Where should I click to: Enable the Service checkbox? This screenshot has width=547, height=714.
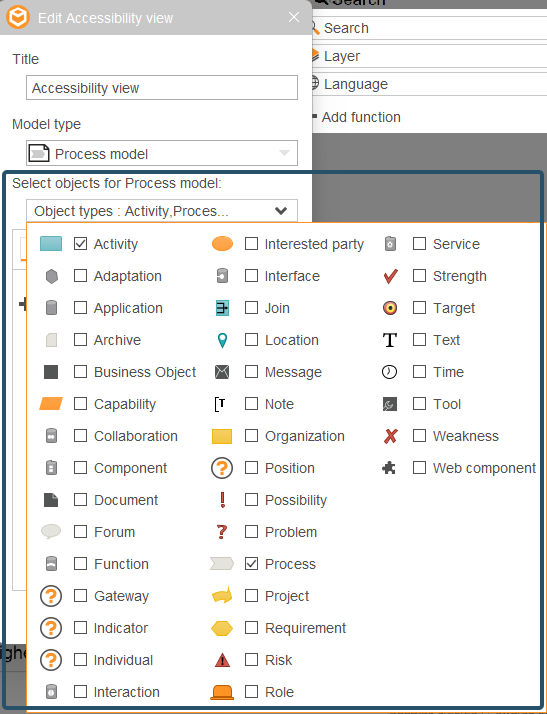pyautogui.click(x=419, y=244)
